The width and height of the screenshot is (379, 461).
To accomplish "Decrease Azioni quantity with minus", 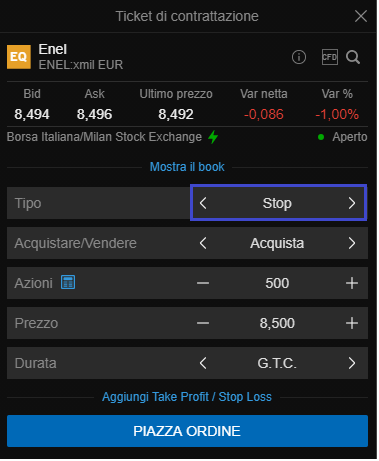I will (204, 284).
